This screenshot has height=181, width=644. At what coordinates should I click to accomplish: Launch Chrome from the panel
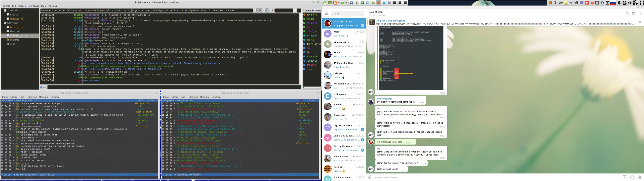click(357, 3)
